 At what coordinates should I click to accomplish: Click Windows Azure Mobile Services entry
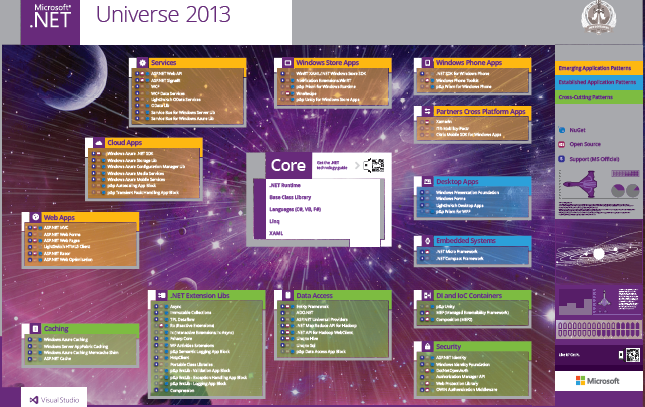[x=136, y=179]
